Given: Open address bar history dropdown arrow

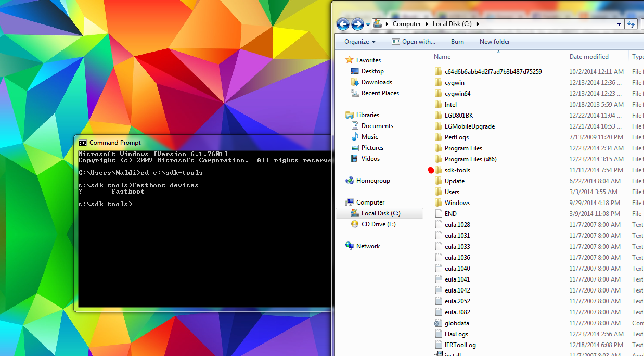Looking at the screenshot, I should pos(619,24).
